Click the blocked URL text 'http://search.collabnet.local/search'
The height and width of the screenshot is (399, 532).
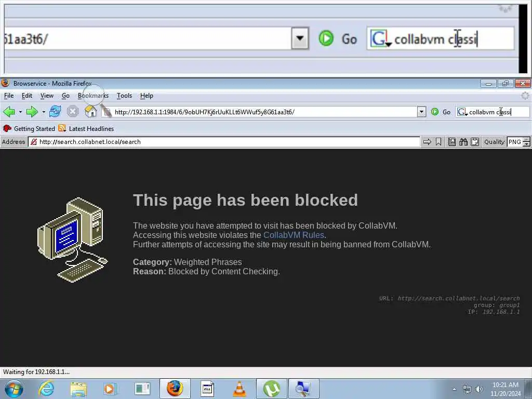pyautogui.click(x=459, y=298)
